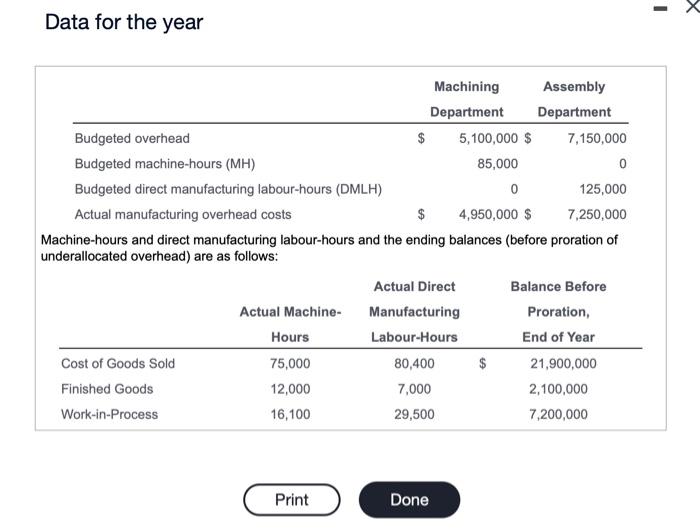
Task: Select the Budgeted direct manufacturing labour-hours label
Action: tap(228, 188)
